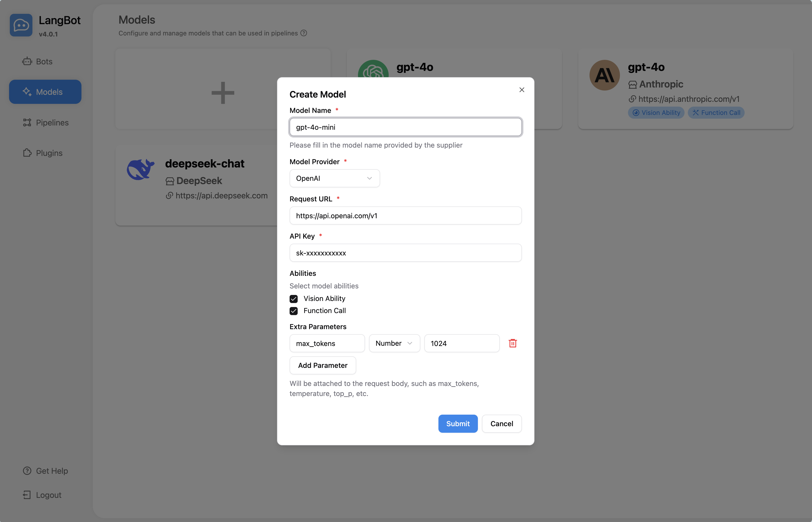812x522 pixels.
Task: Click the LangBot logo icon
Action: pos(21,25)
